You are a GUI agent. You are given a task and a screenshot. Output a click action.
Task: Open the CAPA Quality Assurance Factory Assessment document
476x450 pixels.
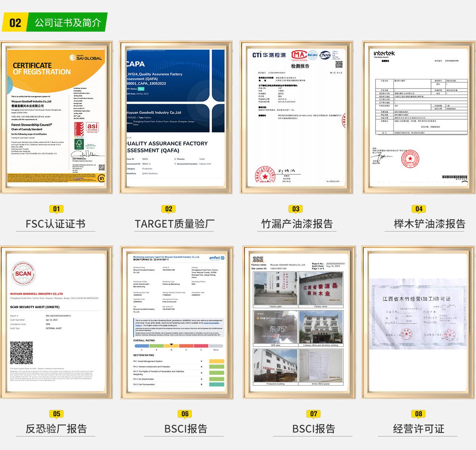[x=175, y=117]
